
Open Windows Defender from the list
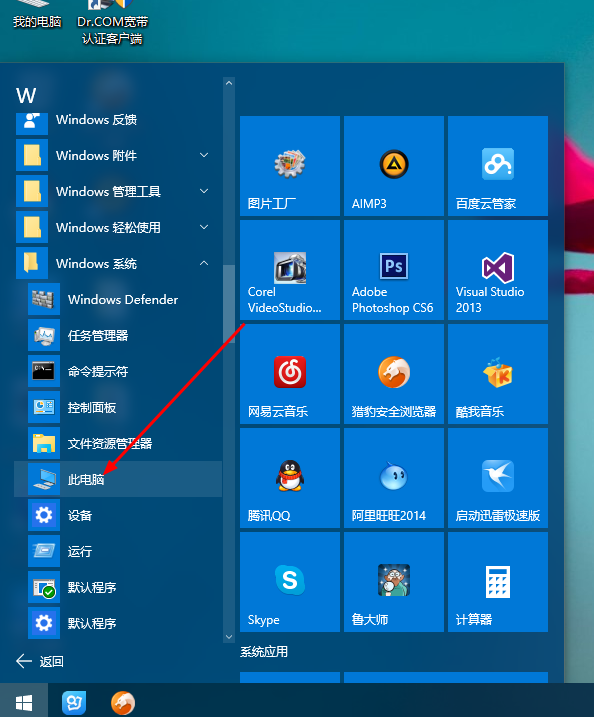point(118,300)
